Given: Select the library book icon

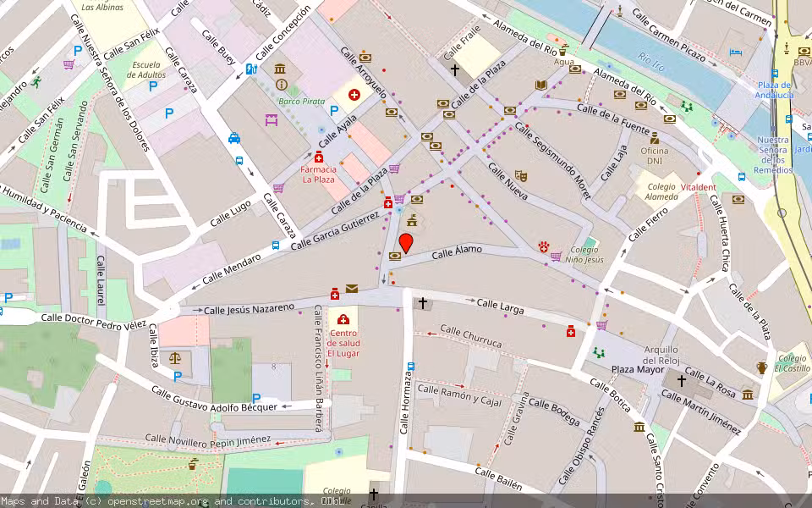Looking at the screenshot, I should pos(540,85).
